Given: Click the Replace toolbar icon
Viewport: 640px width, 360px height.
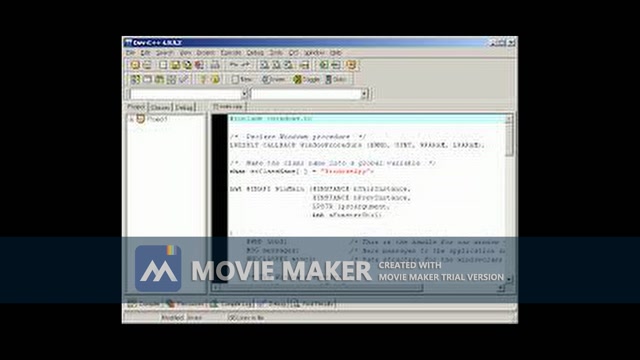Looking at the screenshot, I should point(276,65).
